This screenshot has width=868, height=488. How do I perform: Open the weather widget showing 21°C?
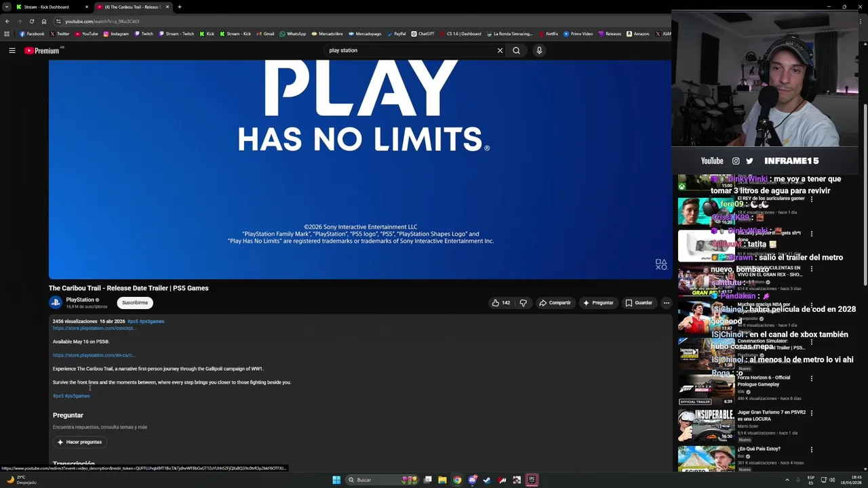[22, 480]
